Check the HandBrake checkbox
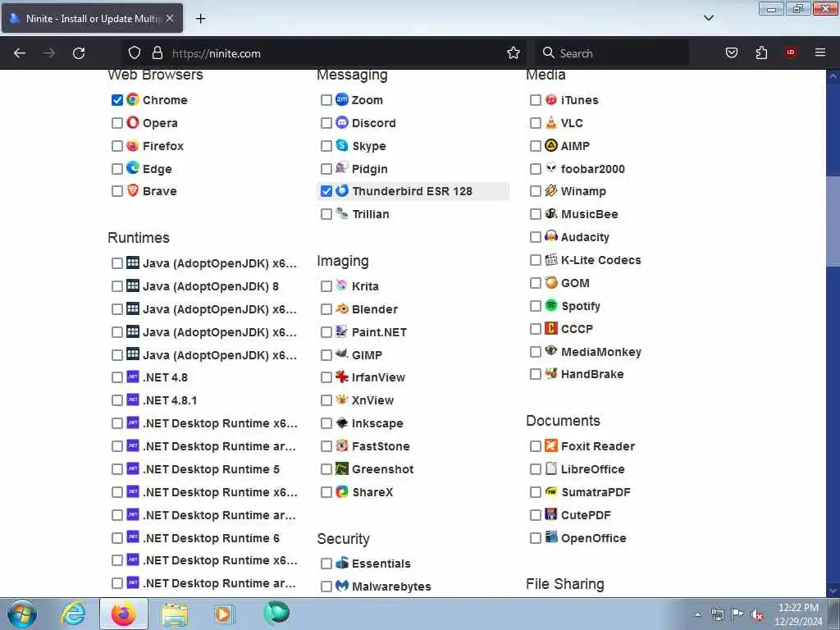The image size is (840, 630). (x=535, y=374)
